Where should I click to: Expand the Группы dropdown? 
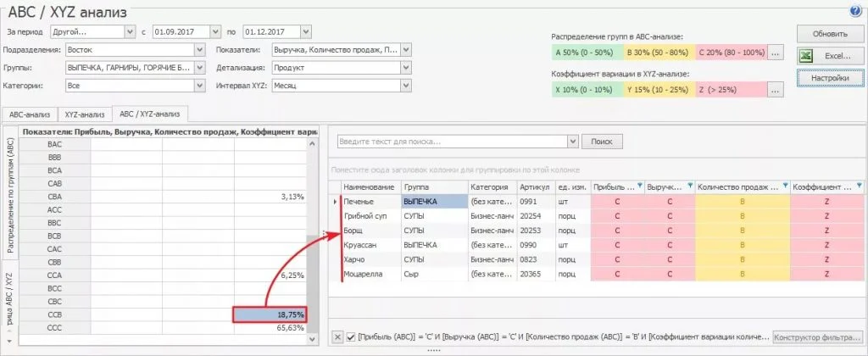(200, 68)
